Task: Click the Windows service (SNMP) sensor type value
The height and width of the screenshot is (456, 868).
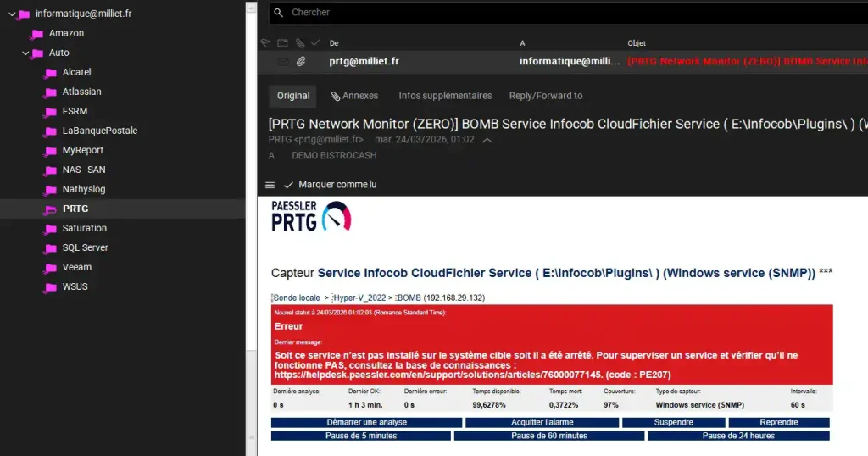Action: (699, 405)
